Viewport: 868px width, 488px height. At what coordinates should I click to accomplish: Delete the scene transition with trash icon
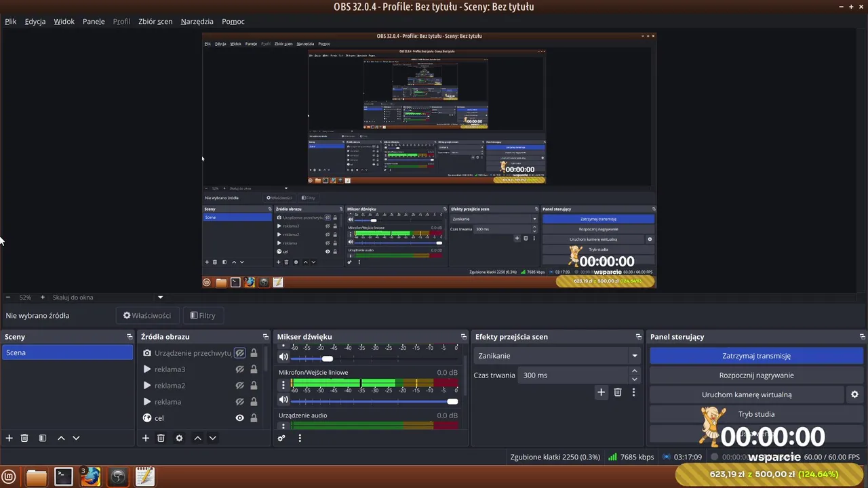click(x=618, y=392)
